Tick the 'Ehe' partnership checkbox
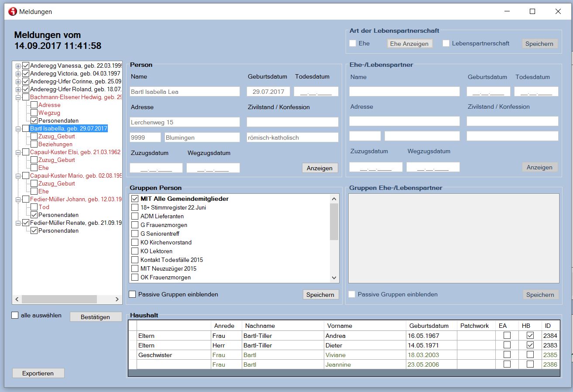This screenshot has height=392, width=573. coord(353,43)
